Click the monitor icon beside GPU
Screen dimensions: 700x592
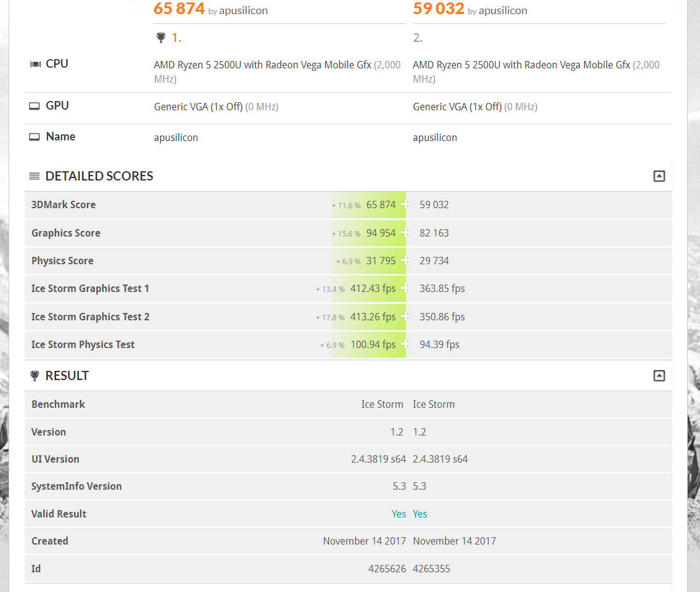(35, 106)
